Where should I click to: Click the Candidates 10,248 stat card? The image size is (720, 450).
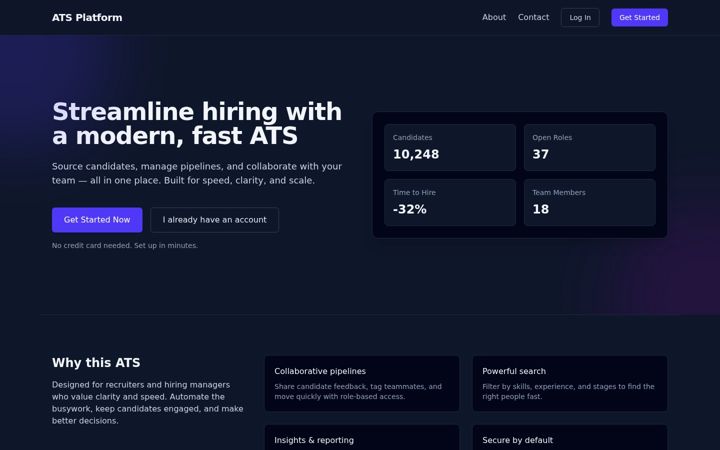[x=450, y=147]
